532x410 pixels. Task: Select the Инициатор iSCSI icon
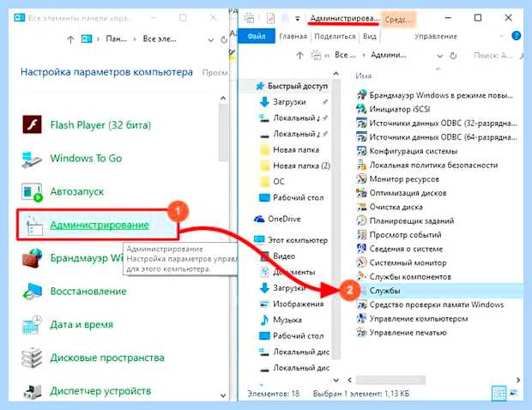362,109
